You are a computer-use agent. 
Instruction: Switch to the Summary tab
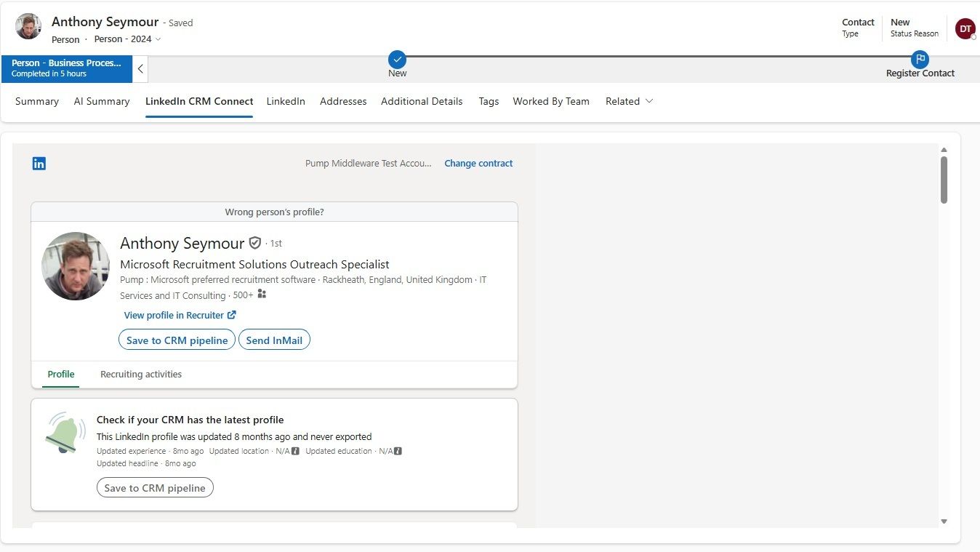(37, 101)
